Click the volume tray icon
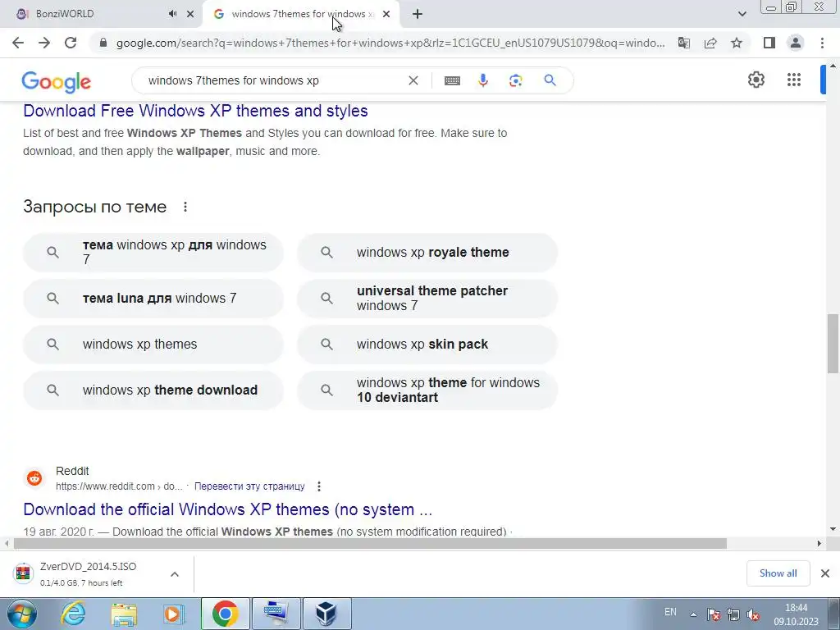 coord(753,614)
